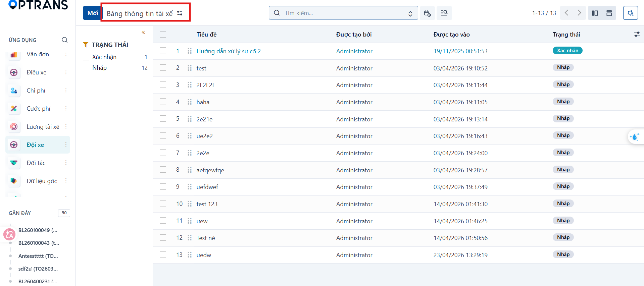644x286 pixels.
Task: Select checkbox for row ưedw
Action: (163, 254)
